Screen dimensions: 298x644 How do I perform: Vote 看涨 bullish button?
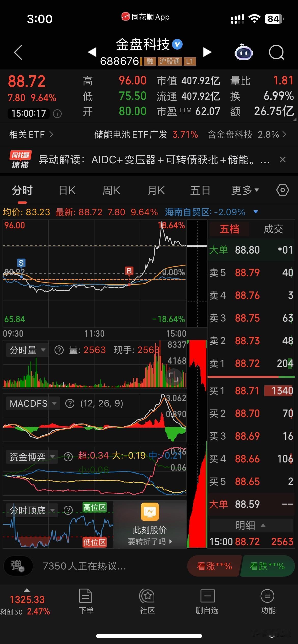(x=214, y=566)
